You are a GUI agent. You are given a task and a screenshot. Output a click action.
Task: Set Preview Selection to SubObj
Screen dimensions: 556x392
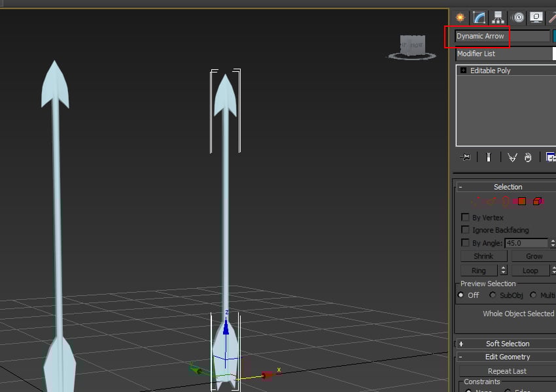492,295
